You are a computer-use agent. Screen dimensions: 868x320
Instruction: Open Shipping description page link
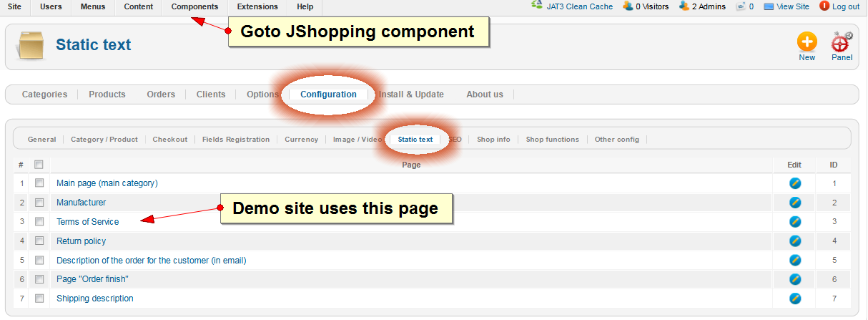click(x=95, y=298)
